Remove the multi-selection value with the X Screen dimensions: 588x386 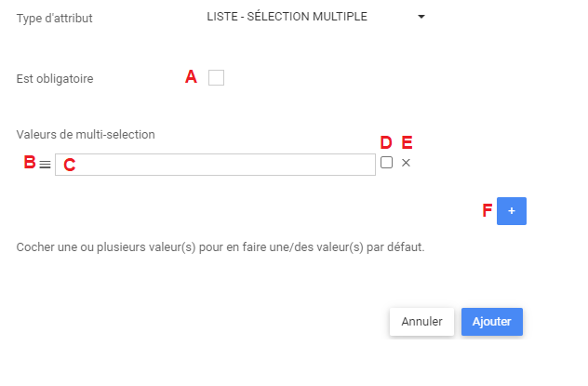tap(406, 163)
